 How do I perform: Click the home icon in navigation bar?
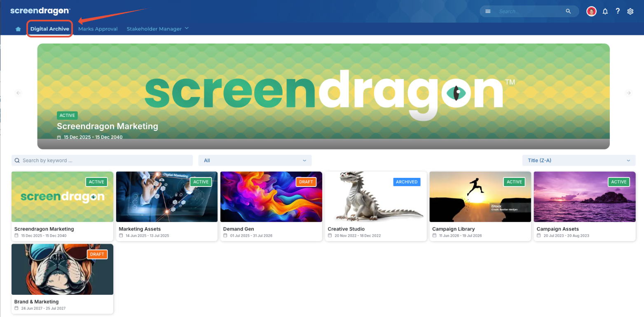coord(18,29)
